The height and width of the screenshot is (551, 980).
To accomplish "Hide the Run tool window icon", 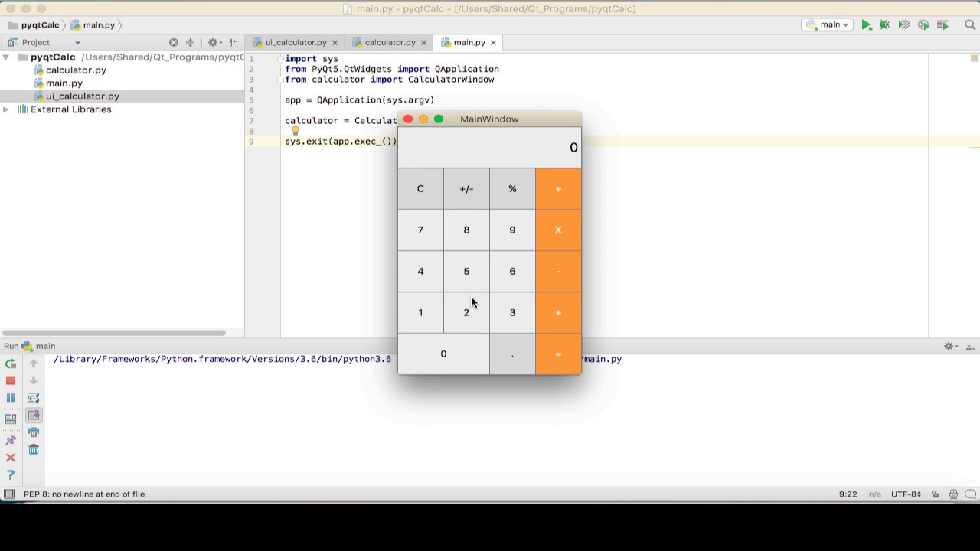I will point(970,347).
